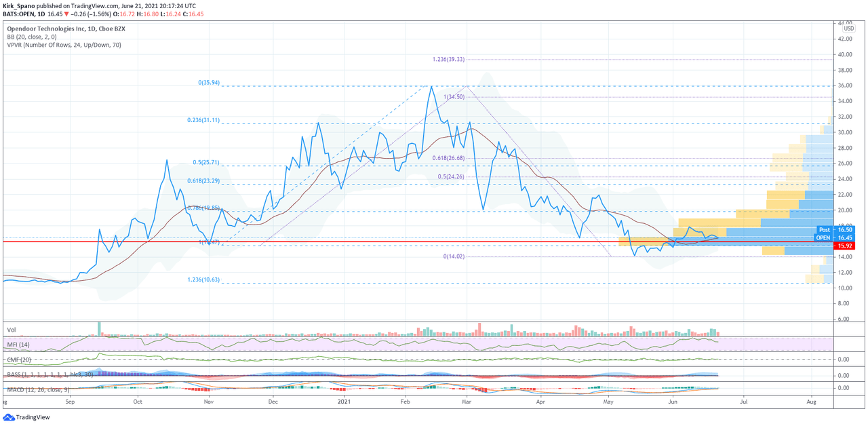Click the Mar label on the time axis

pos(467,402)
